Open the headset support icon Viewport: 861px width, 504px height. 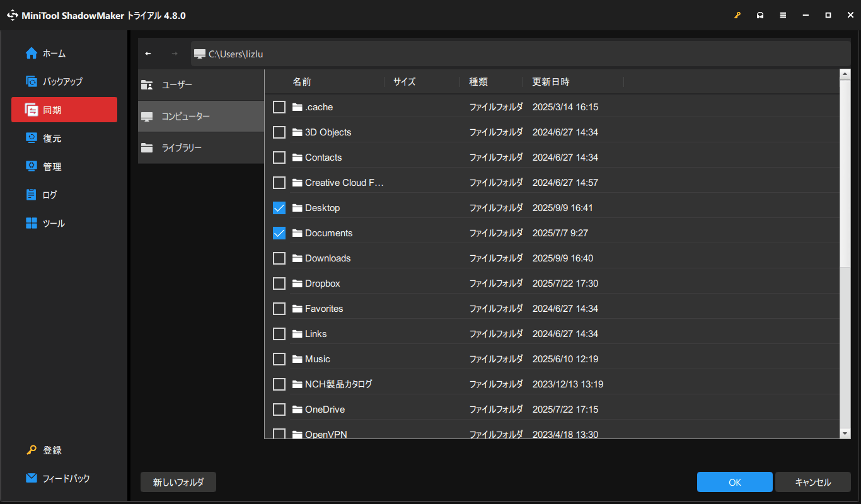(760, 16)
